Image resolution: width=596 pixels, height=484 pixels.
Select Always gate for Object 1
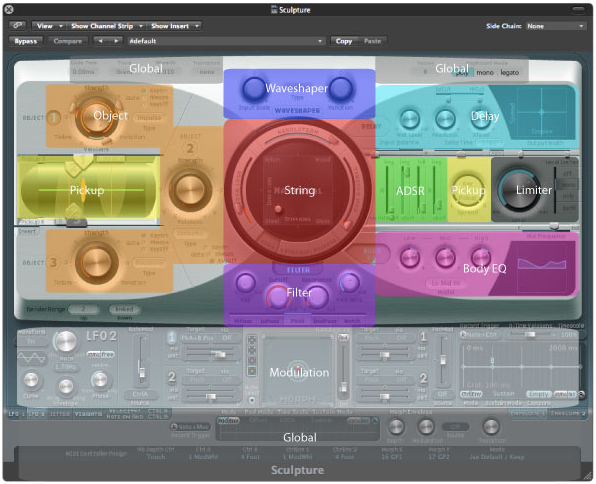[155, 97]
